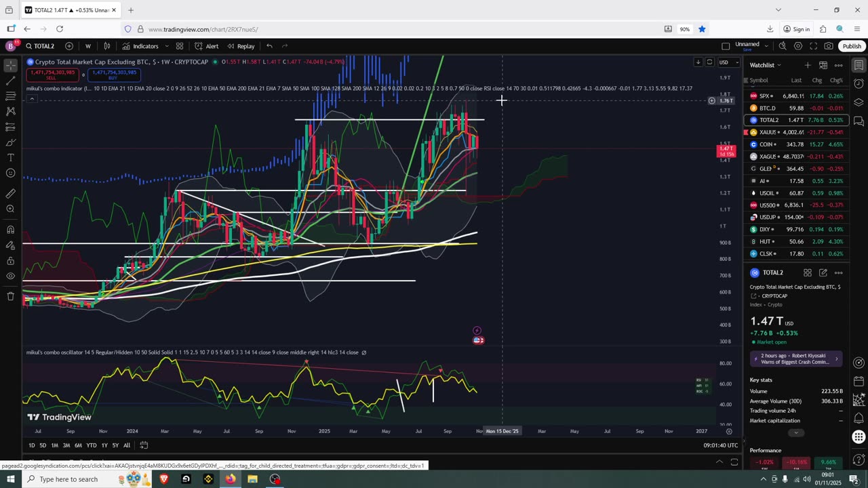Viewport: 868px width, 488px height.
Task: Collapse the indicator legend chevron
Action: point(32,99)
